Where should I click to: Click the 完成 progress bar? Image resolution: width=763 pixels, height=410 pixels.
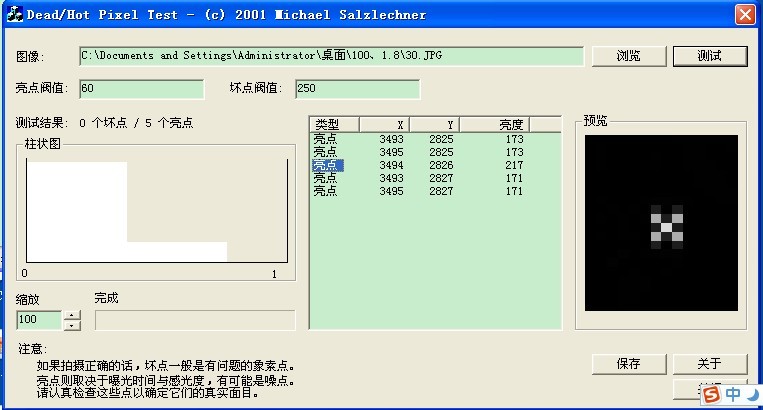(x=195, y=320)
